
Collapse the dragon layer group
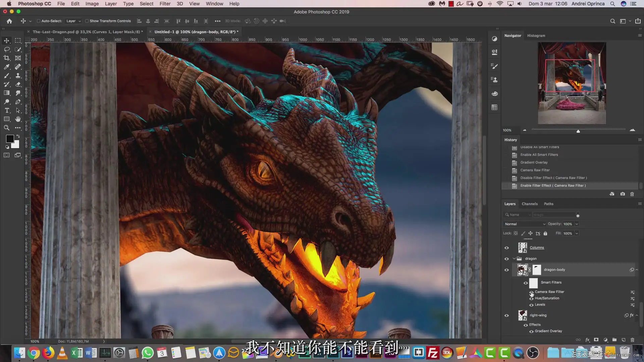click(514, 258)
